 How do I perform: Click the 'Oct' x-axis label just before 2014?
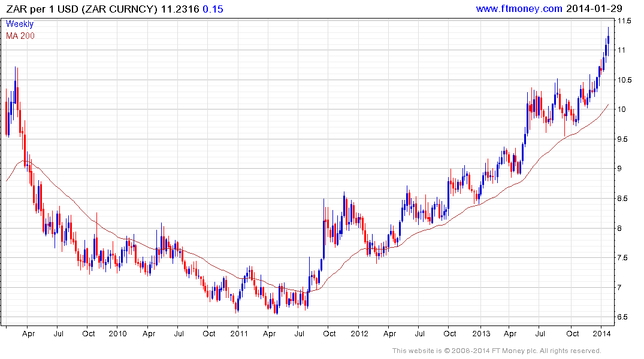click(573, 333)
